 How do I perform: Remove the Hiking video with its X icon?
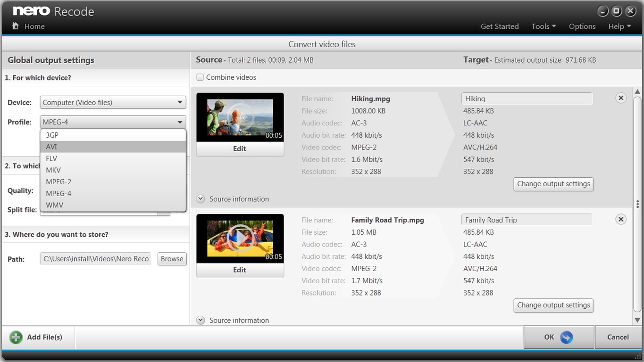(x=621, y=98)
